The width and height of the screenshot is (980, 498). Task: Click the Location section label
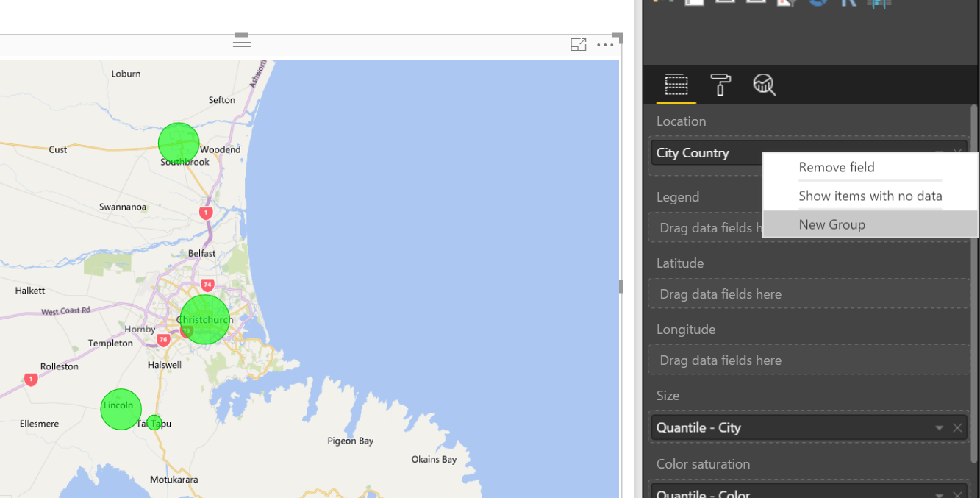[681, 121]
